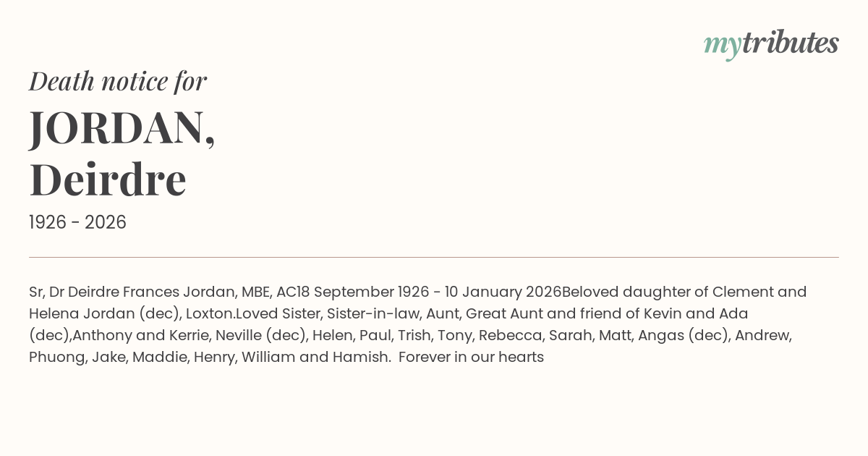Click the years 1926 - 2026
The height and width of the screenshot is (456, 868).
pos(77,223)
